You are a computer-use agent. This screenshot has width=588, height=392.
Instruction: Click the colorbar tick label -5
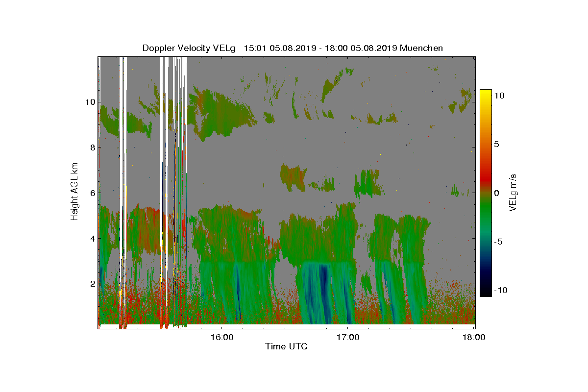pyautogui.click(x=498, y=242)
